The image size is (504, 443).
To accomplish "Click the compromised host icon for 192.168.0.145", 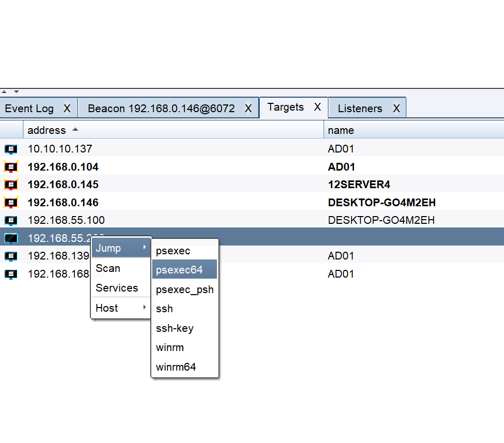I will [11, 185].
